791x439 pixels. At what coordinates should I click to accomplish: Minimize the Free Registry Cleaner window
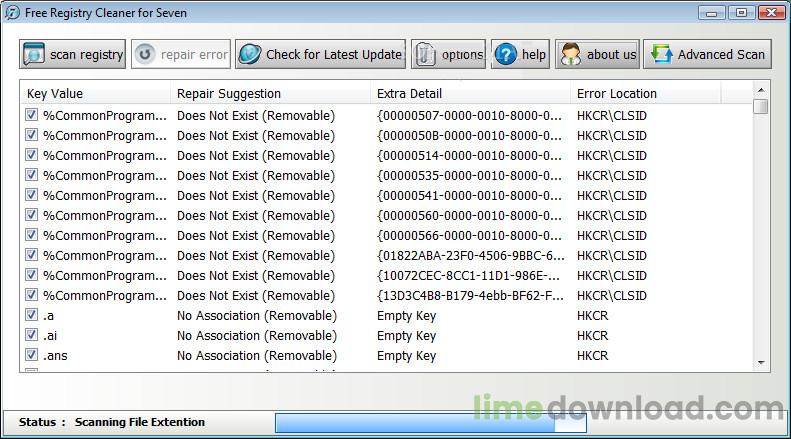point(711,13)
